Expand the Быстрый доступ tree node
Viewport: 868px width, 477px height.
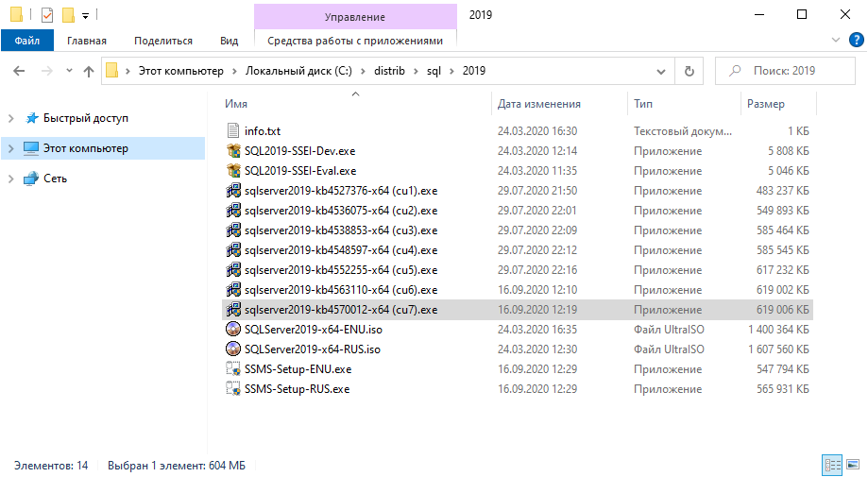(x=11, y=118)
